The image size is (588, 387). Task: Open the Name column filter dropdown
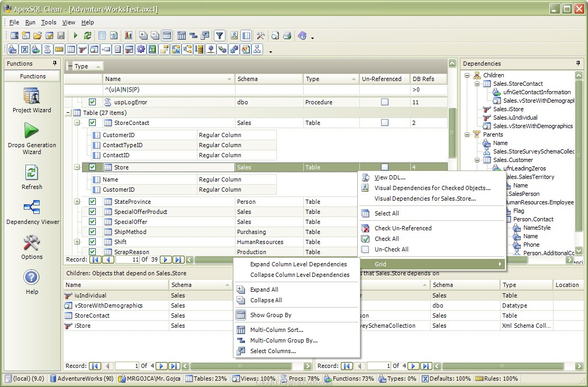[230, 79]
